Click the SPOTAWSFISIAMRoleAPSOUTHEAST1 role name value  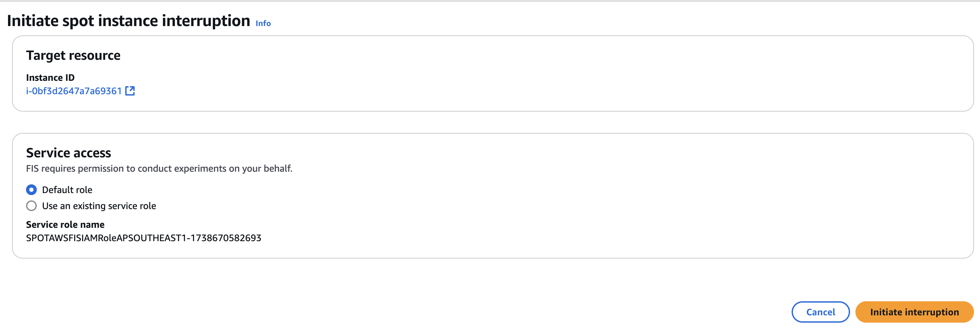click(143, 238)
